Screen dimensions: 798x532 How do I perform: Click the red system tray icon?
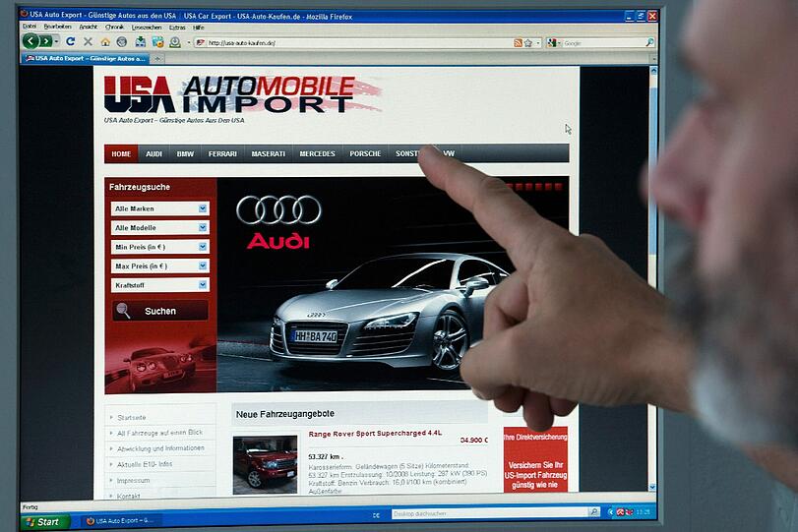(620, 512)
